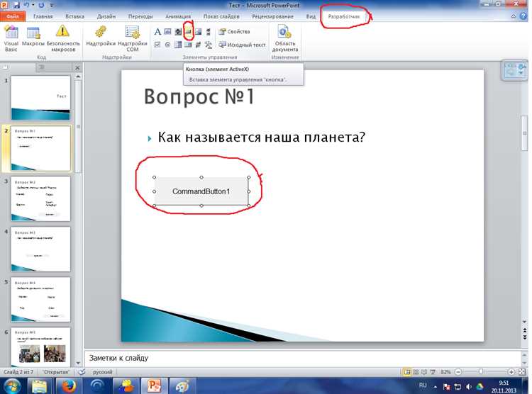Insert an ActiveX option button control
Screen dimensions: 532x394
(x=167, y=45)
